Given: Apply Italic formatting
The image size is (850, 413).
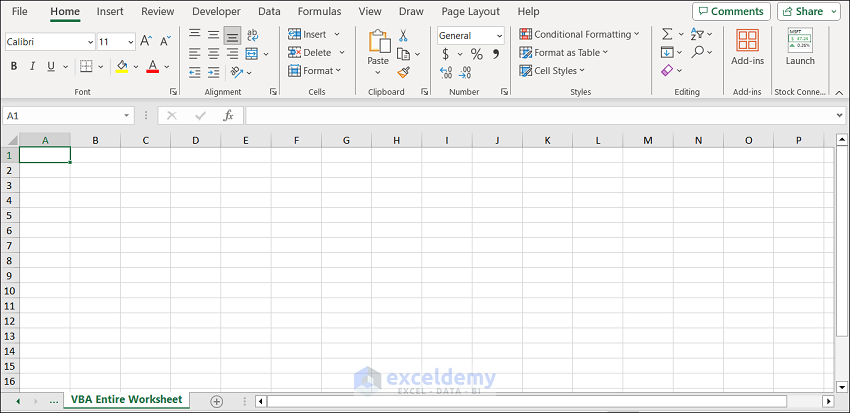Looking at the screenshot, I should coord(32,66).
